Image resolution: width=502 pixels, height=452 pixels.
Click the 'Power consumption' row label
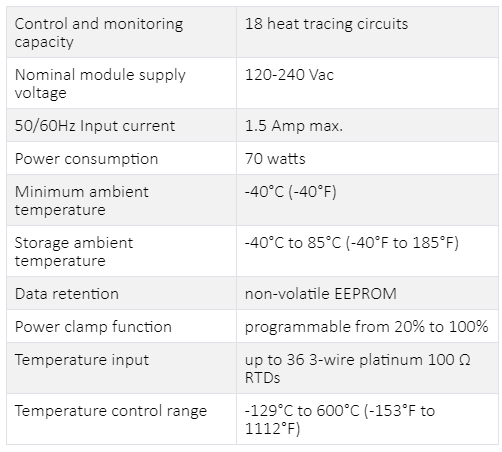coord(86,159)
